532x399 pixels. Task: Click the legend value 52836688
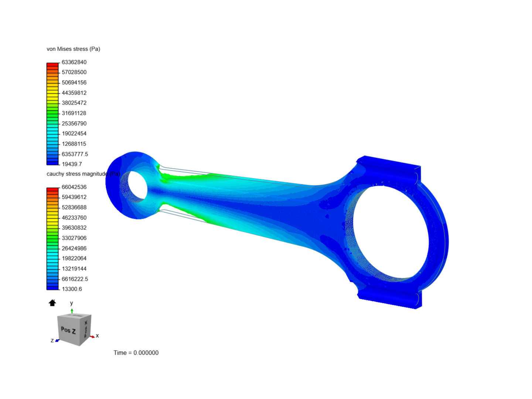pos(74,207)
